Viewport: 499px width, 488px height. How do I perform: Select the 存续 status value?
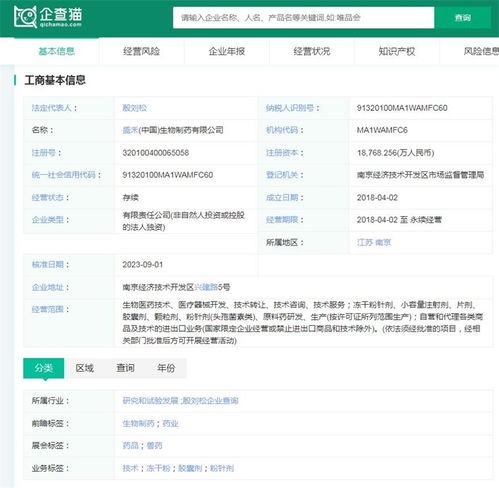[130, 198]
